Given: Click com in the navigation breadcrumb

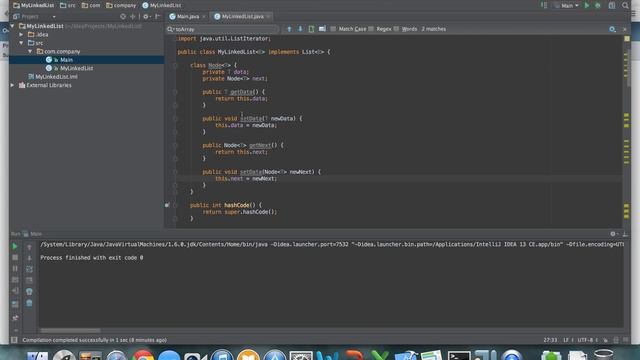Looking at the screenshot, I should click(x=91, y=5).
